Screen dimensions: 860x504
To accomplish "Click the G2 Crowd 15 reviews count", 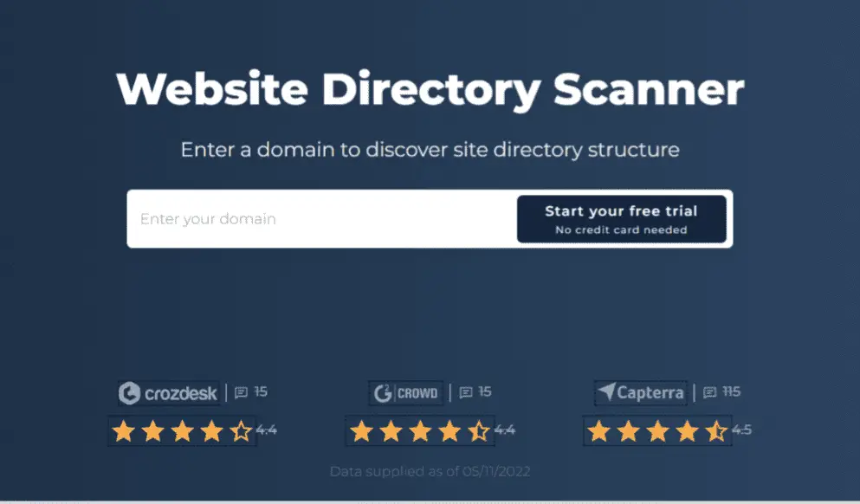I will click(485, 391).
